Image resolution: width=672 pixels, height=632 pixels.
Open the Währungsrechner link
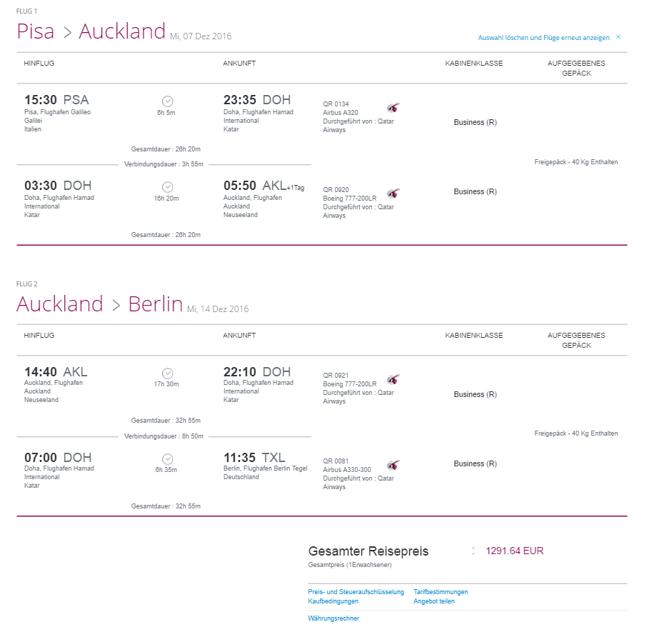click(334, 618)
